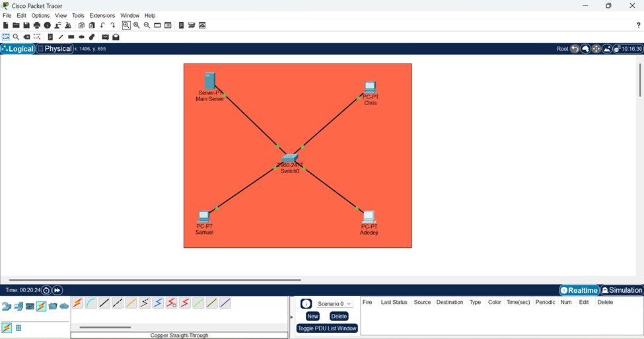
Task: Click the New Cluster cloud icon
Action: pyautogui.click(x=585, y=49)
